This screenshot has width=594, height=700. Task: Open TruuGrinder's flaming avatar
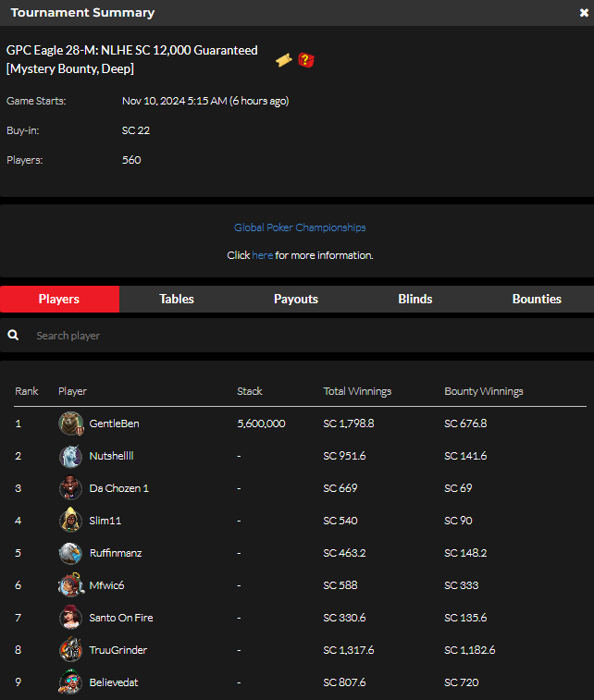(70, 650)
